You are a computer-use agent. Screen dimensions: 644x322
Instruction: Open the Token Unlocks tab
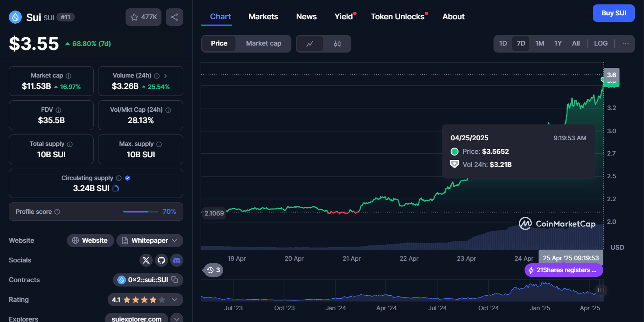tap(397, 17)
